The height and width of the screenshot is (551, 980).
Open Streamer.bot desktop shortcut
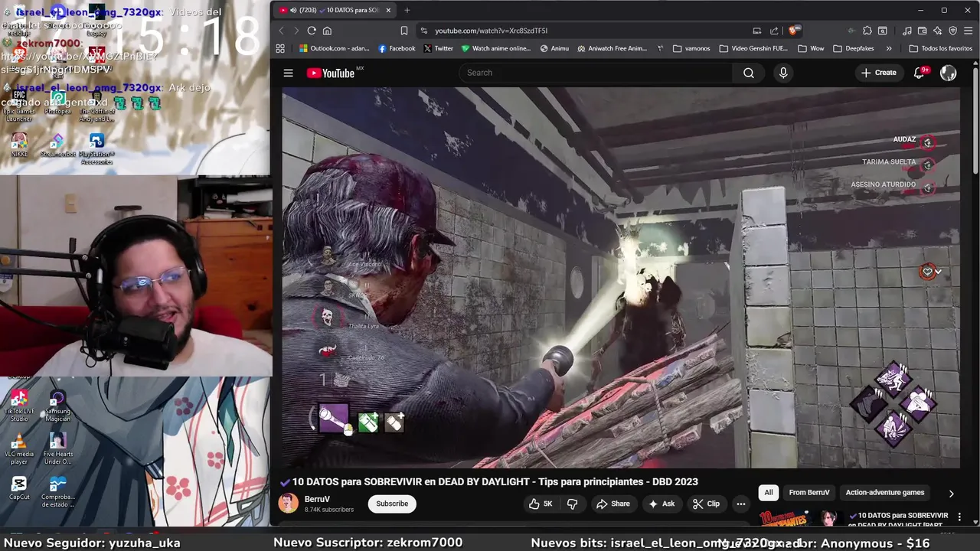(x=57, y=145)
